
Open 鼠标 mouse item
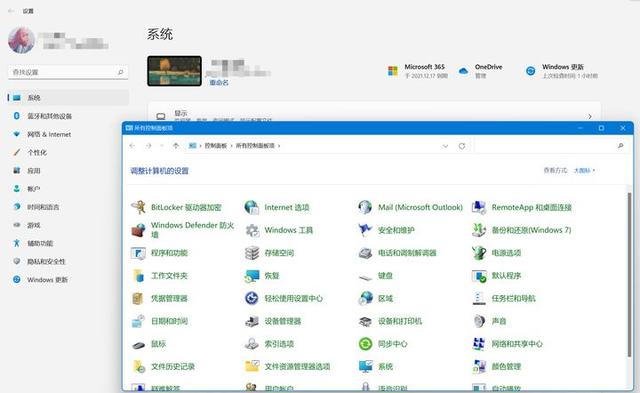pos(148,344)
